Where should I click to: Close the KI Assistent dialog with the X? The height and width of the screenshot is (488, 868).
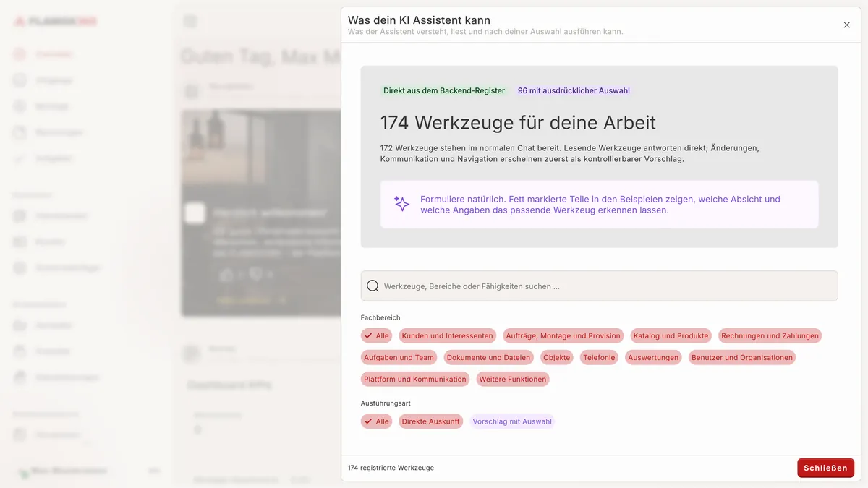pyautogui.click(x=847, y=25)
